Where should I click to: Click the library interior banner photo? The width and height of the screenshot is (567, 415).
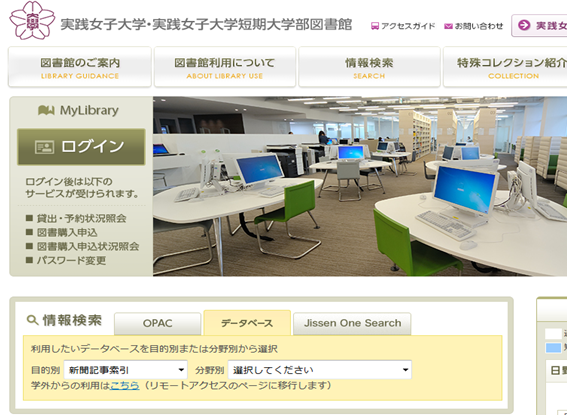click(x=360, y=186)
